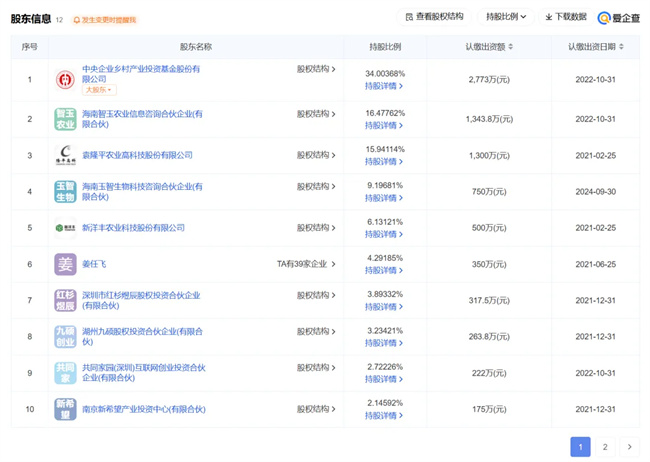
Task: Click the next page arrow
Action: (629, 447)
